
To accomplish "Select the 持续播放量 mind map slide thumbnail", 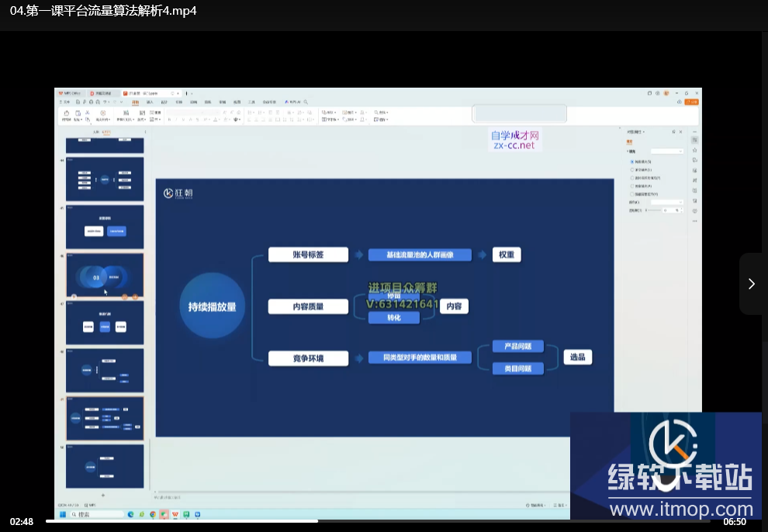I will (x=105, y=418).
